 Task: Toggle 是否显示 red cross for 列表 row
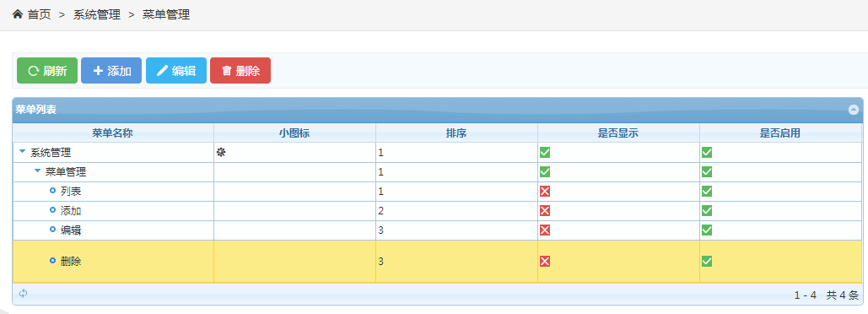tap(545, 191)
